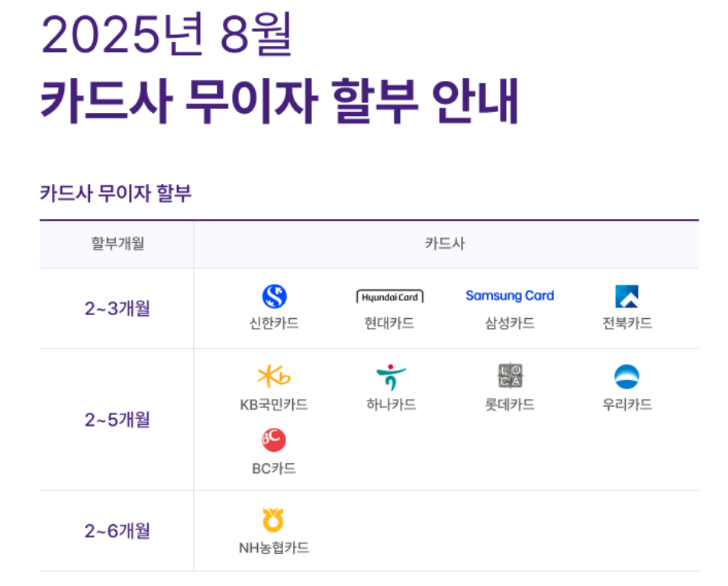728x586 pixels.
Task: Select the 전북카드 label
Action: coord(627,324)
